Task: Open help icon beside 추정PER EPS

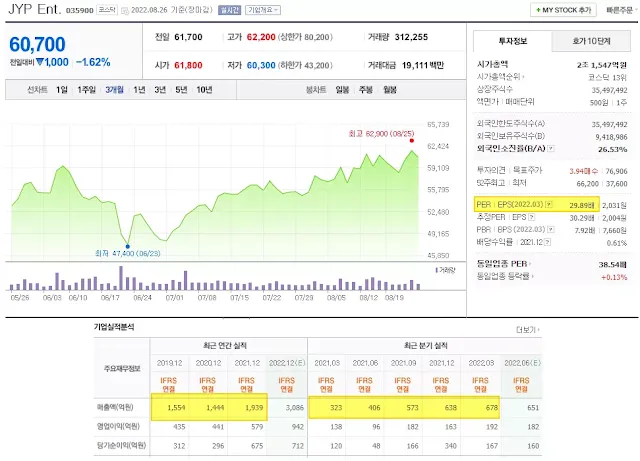Action: coord(531,217)
